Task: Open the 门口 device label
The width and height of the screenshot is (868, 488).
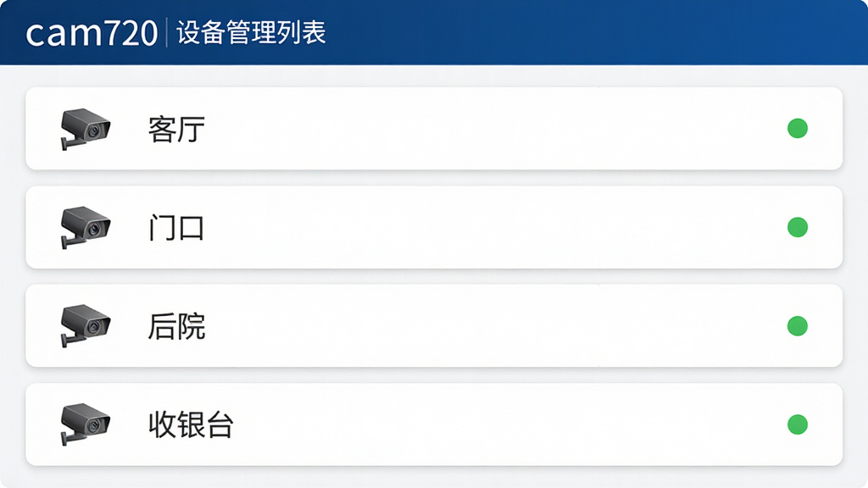Action: [x=176, y=228]
